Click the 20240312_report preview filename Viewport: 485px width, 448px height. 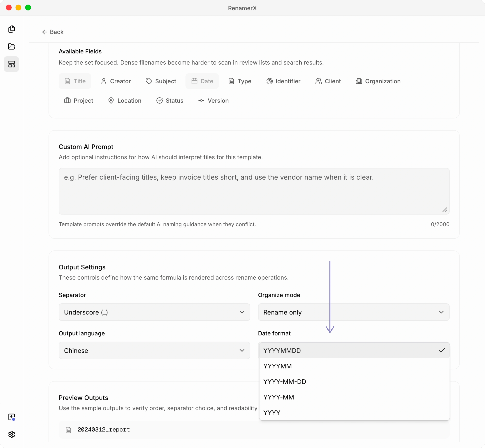pos(103,430)
